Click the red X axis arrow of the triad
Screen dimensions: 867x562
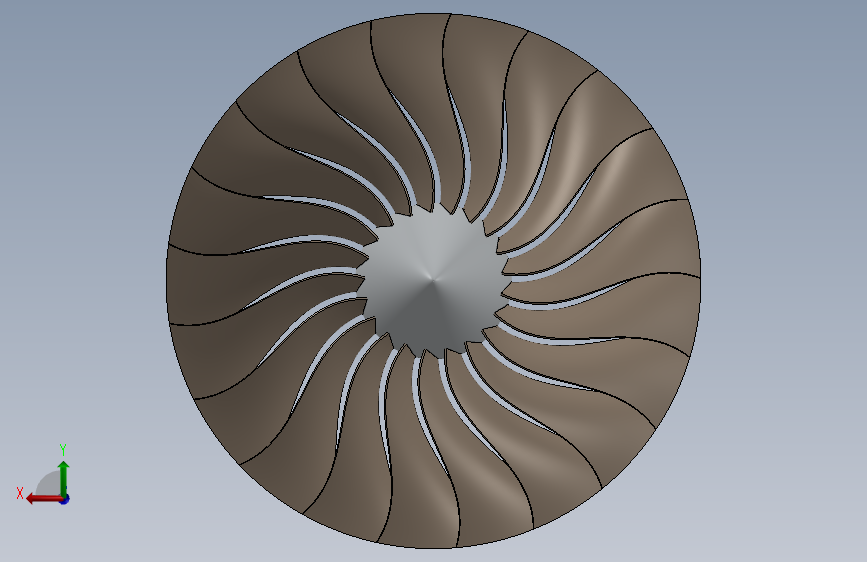[44, 499]
